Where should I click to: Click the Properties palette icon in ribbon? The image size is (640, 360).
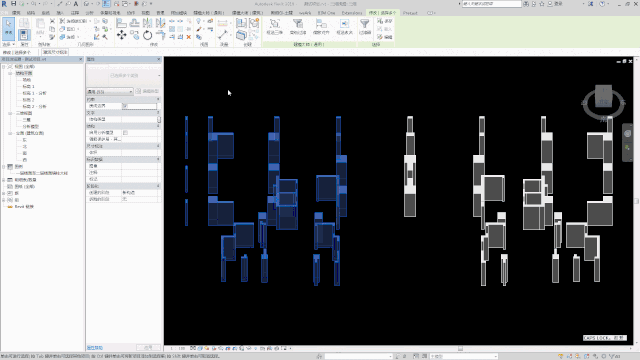coord(24,35)
